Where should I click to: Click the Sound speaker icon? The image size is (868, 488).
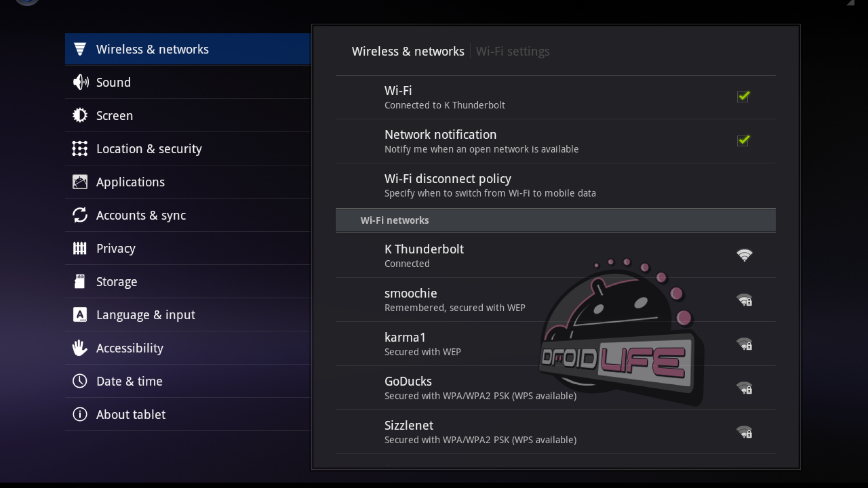[80, 82]
